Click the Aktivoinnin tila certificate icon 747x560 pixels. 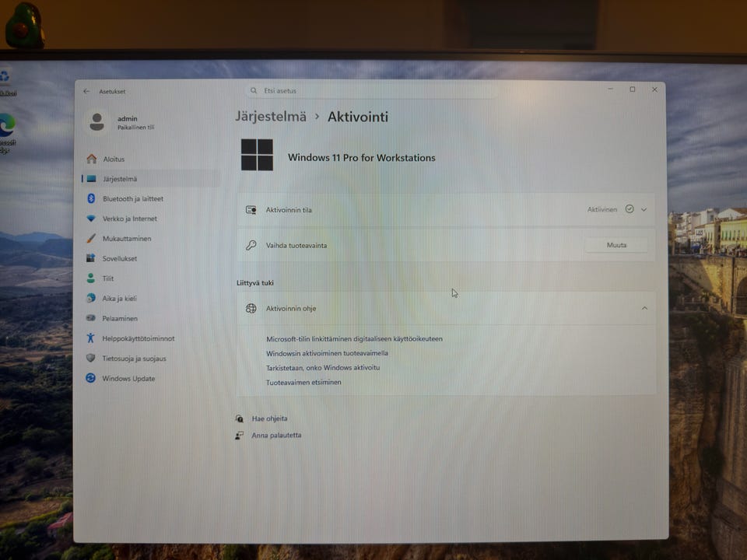251,210
